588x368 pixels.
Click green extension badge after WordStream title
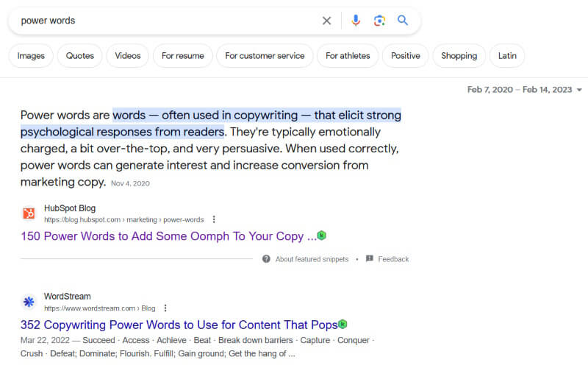click(x=343, y=324)
